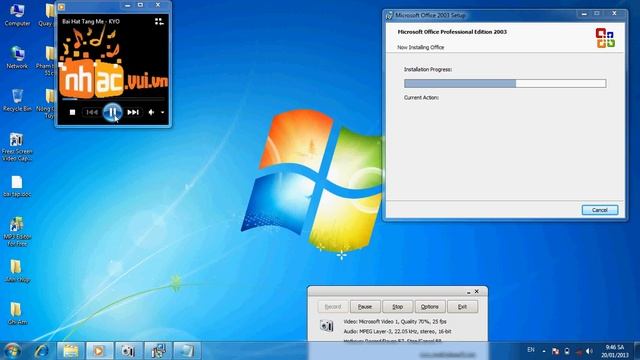Viewport: 640px width, 360px height.
Task: Click the Now Installing Office text
Action: tap(420, 47)
